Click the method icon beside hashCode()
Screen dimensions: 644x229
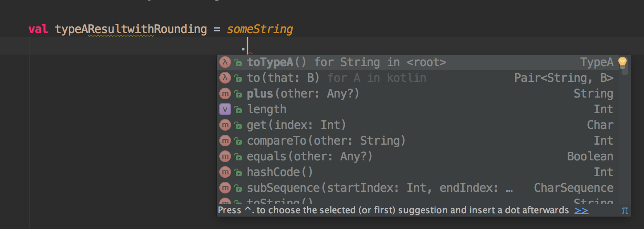click(225, 172)
